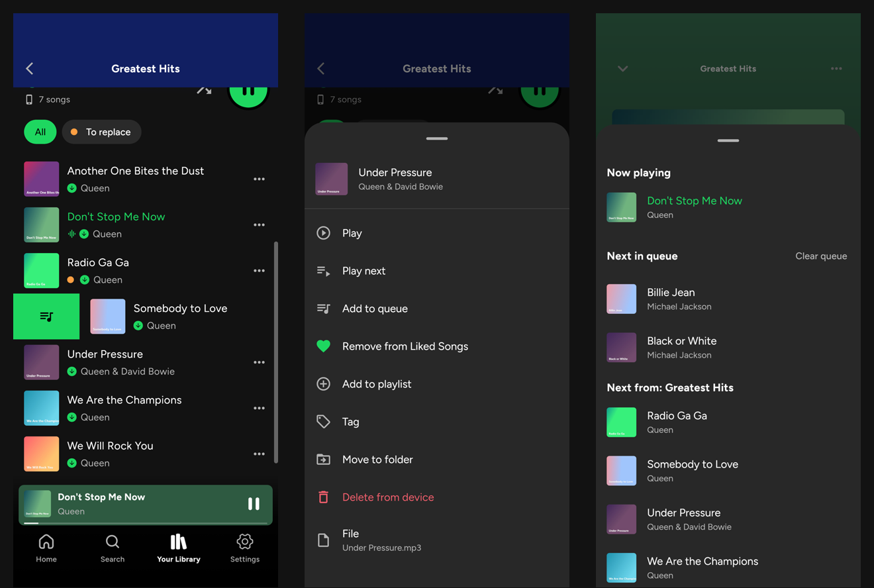Choose Move to folder option
The width and height of the screenshot is (874, 588).
tap(437, 460)
